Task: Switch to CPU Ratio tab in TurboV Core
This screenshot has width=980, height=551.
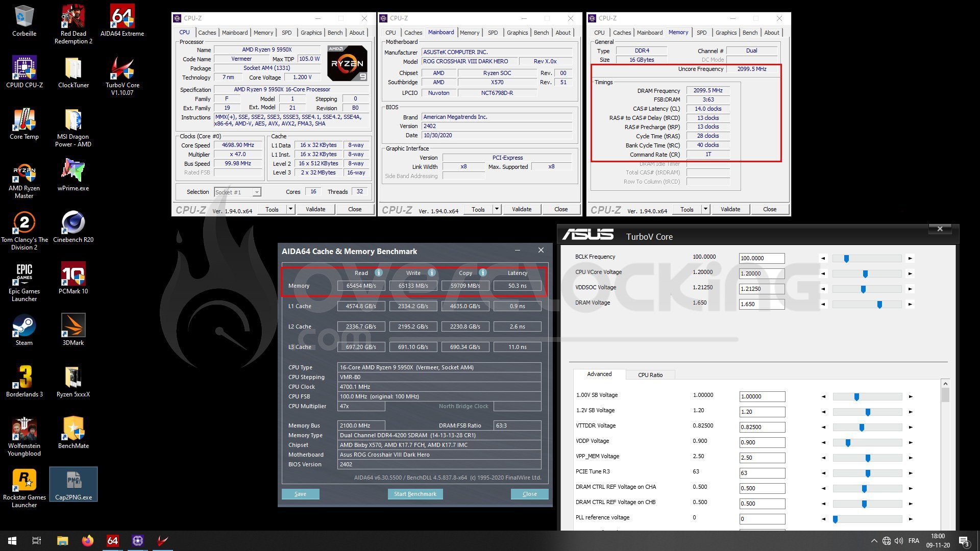Action: (x=650, y=375)
